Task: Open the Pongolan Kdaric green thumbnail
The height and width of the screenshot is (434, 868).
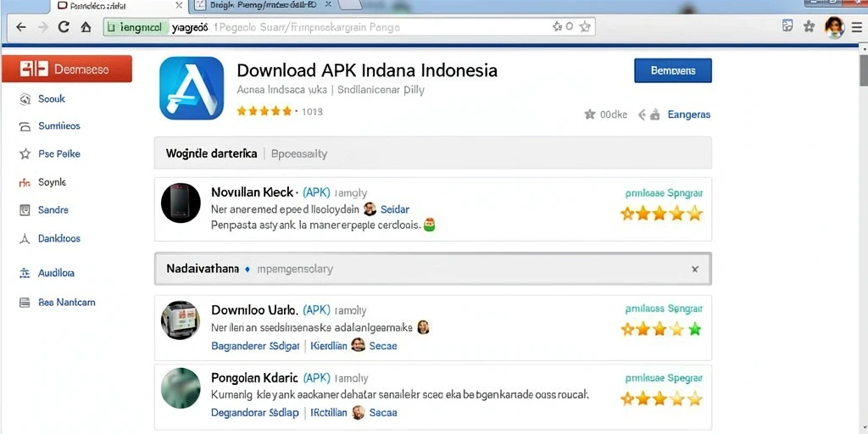Action: click(x=181, y=388)
